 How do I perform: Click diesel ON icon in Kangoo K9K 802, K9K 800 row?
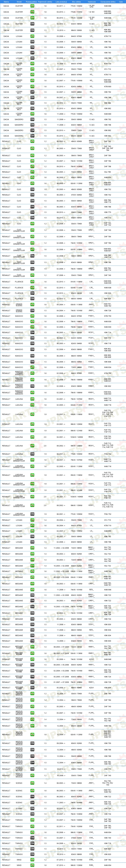32,349
